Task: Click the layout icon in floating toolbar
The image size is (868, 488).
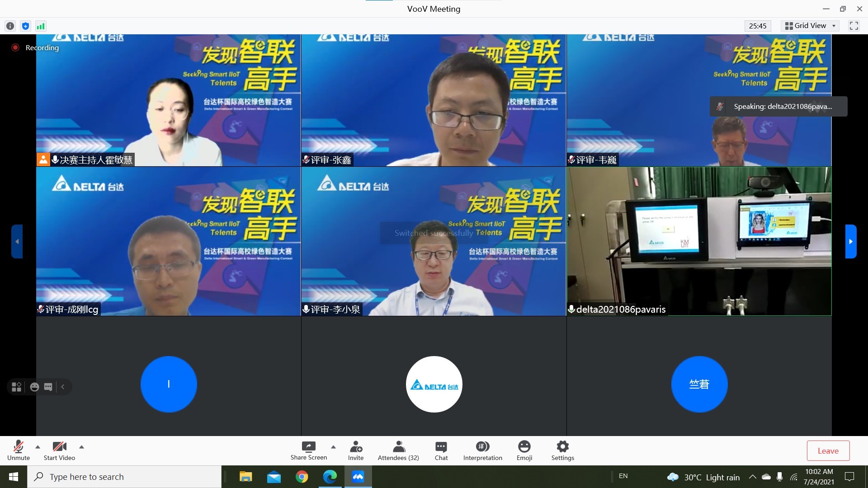Action: pyautogui.click(x=17, y=387)
